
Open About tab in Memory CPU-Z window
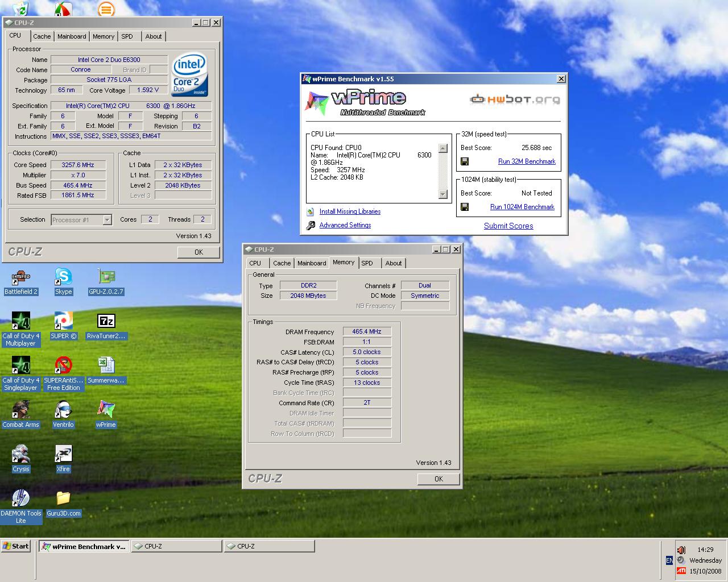click(394, 263)
